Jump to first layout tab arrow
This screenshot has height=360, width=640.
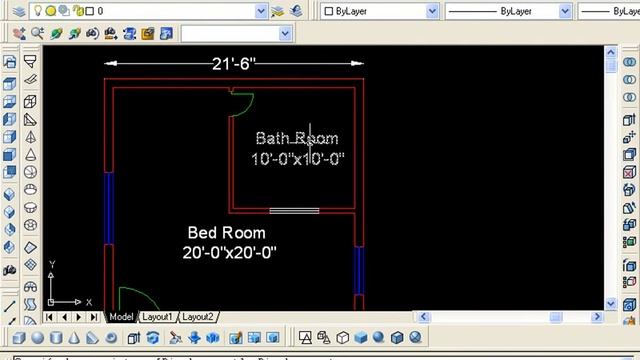click(49, 317)
